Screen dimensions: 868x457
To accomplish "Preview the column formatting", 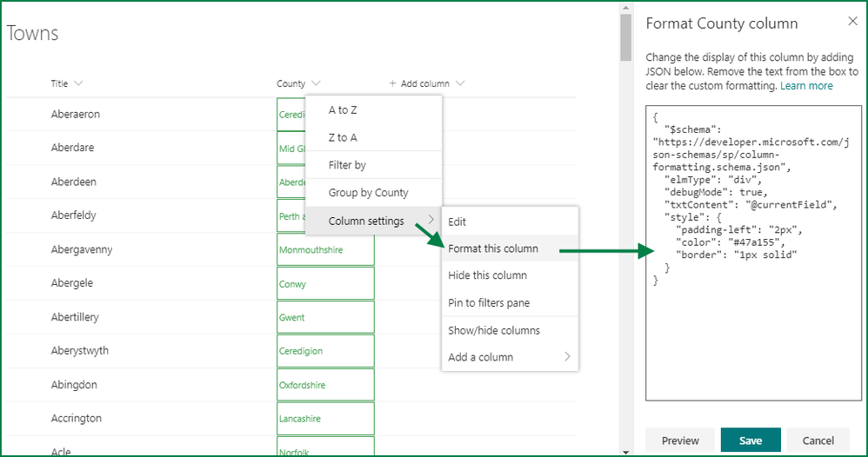I will click(x=680, y=440).
